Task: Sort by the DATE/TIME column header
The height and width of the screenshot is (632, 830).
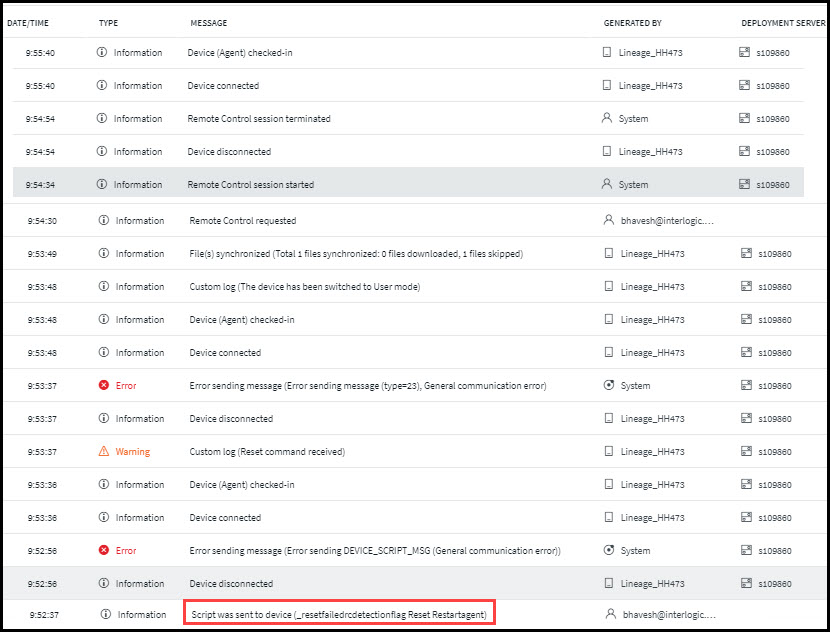Action: click(x=27, y=23)
